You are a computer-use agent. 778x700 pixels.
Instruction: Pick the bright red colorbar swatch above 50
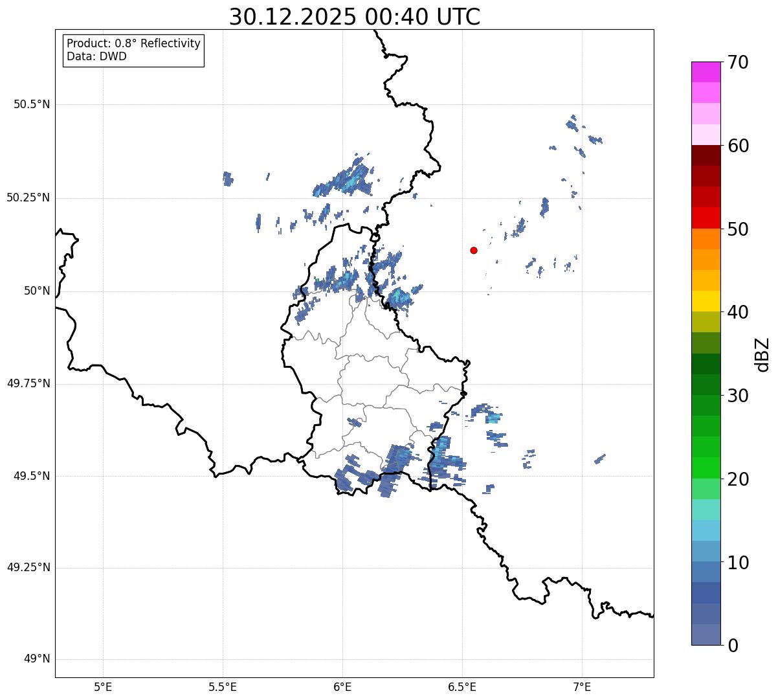tap(706, 218)
